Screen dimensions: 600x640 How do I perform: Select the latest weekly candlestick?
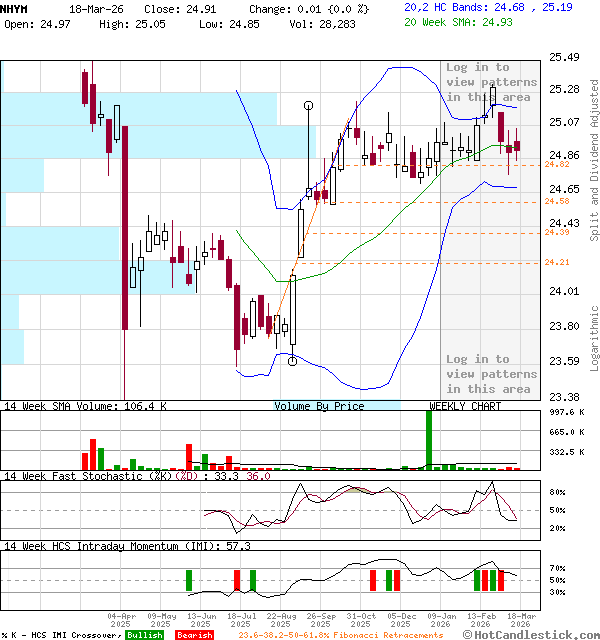[x=517, y=146]
